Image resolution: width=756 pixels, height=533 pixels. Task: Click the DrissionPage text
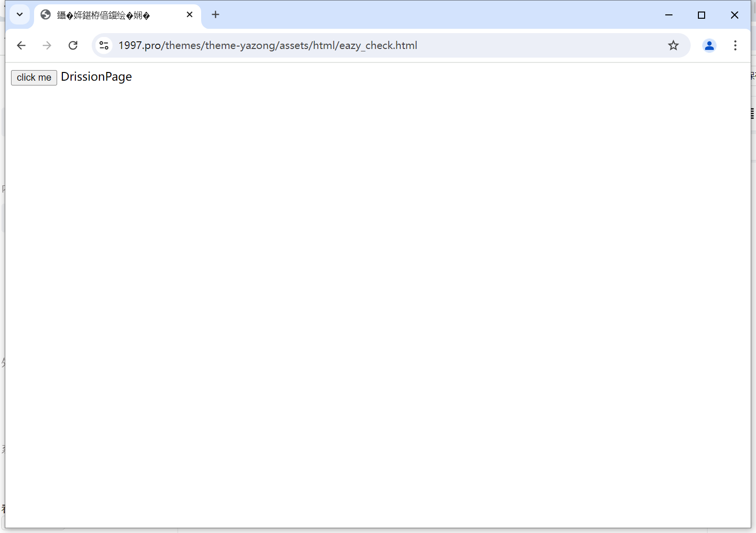96,77
